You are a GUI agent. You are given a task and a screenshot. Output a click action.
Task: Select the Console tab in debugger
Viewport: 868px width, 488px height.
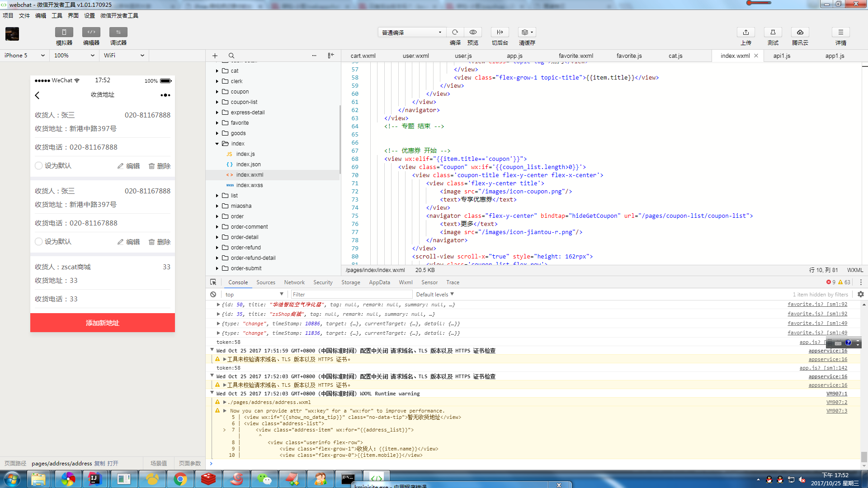point(238,282)
